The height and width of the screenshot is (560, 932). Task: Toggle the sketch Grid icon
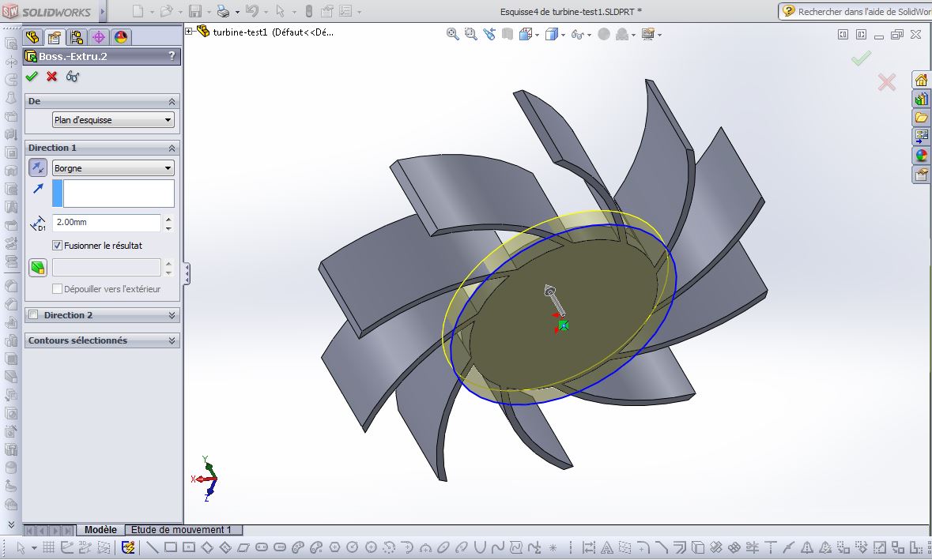[49, 547]
